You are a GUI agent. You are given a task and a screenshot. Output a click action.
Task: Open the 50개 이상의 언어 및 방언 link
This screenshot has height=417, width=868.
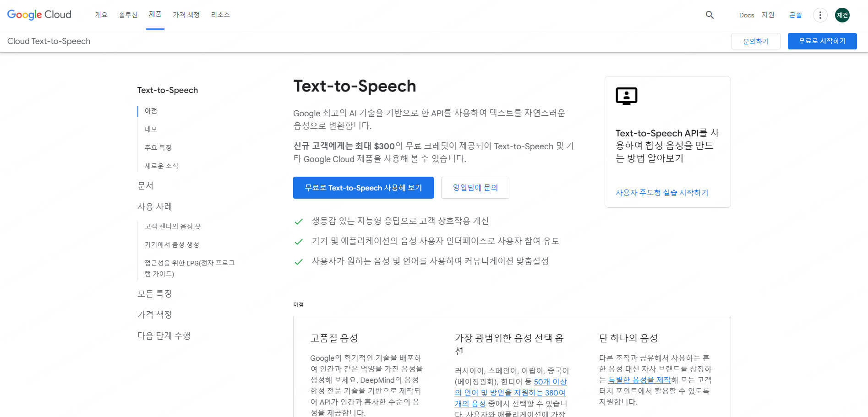(x=510, y=393)
